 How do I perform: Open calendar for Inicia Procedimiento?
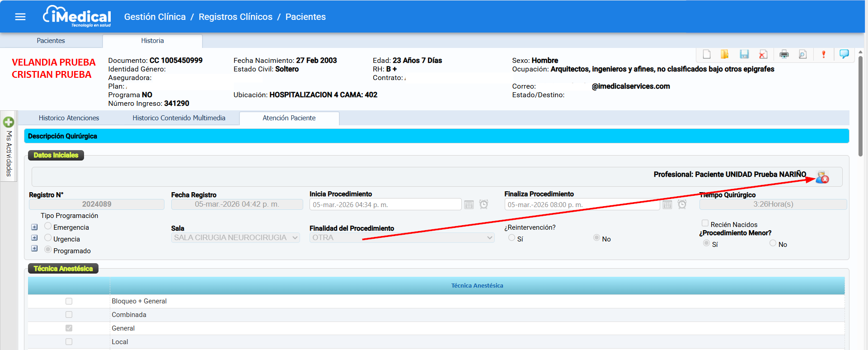tap(469, 205)
